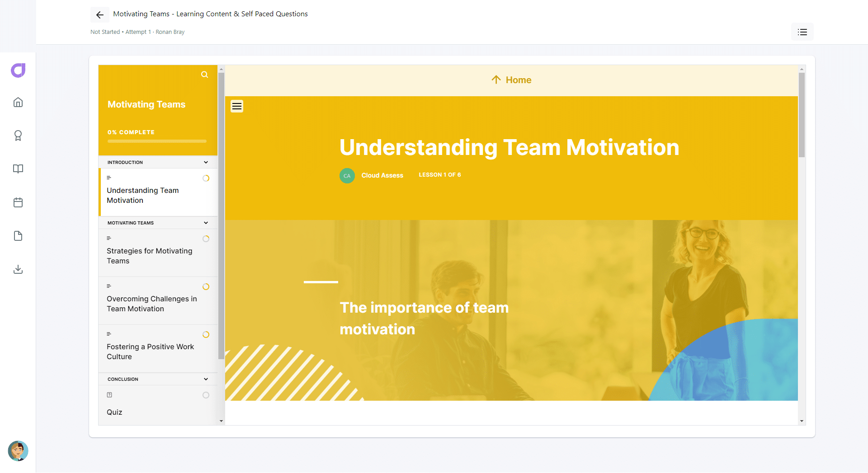Viewport: 868px width, 473px height.
Task: Toggle the hamburger menu on lesson page
Action: (237, 106)
